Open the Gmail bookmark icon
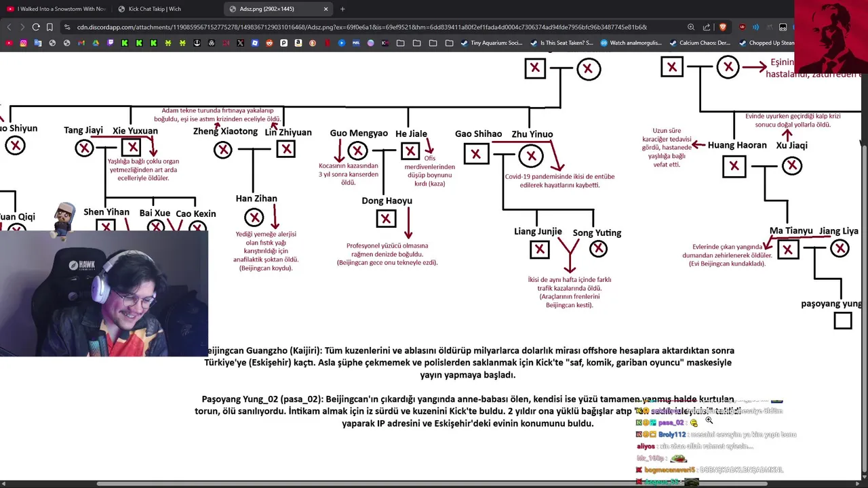This screenshot has width=868, height=488. coord(81,43)
